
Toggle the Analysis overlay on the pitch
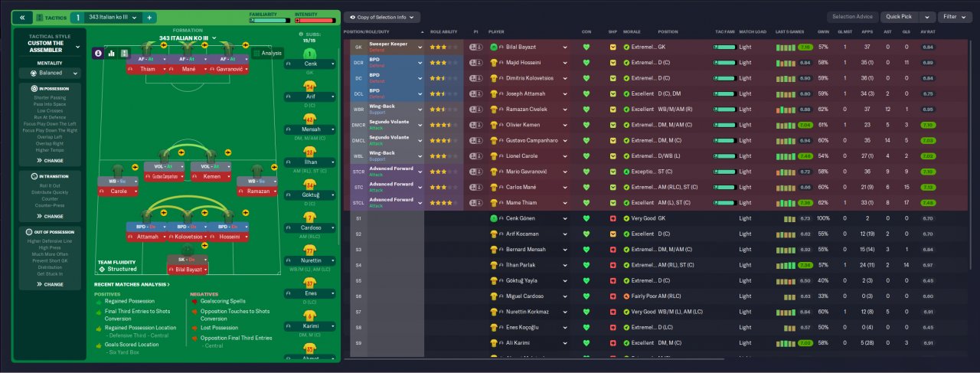[267, 54]
